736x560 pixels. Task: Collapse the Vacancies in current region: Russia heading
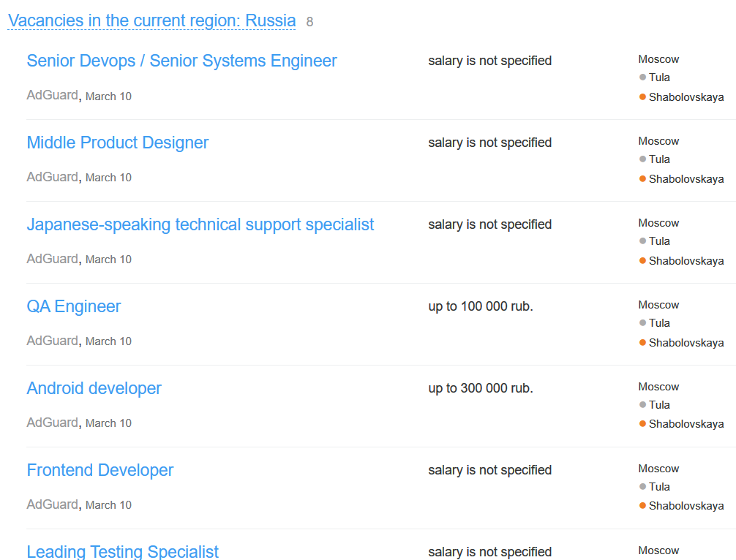(x=151, y=20)
